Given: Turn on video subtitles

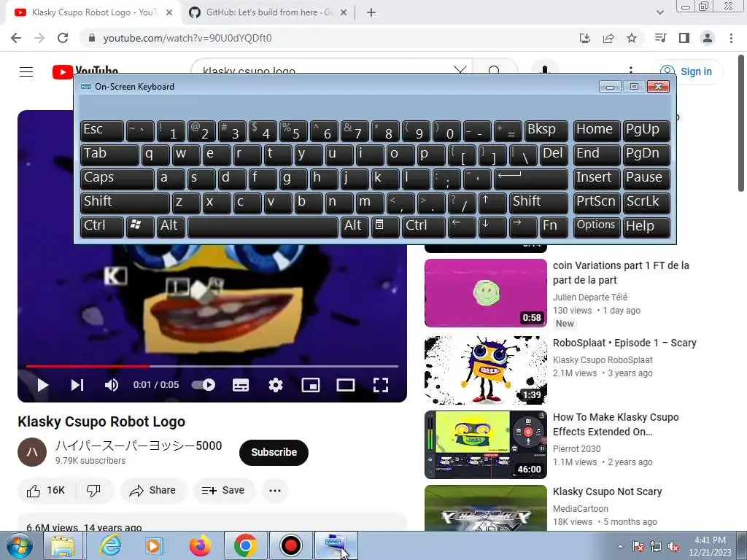Looking at the screenshot, I should tap(241, 385).
